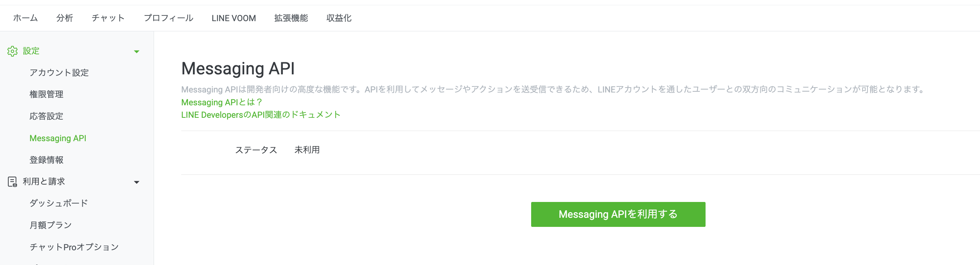This screenshot has height=265, width=980.
Task: Open the プロフィール tab
Action: coord(168,18)
